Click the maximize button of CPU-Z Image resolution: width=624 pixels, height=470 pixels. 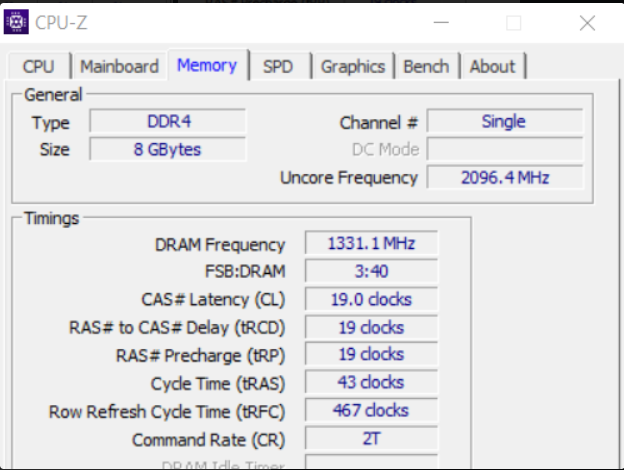(514, 23)
